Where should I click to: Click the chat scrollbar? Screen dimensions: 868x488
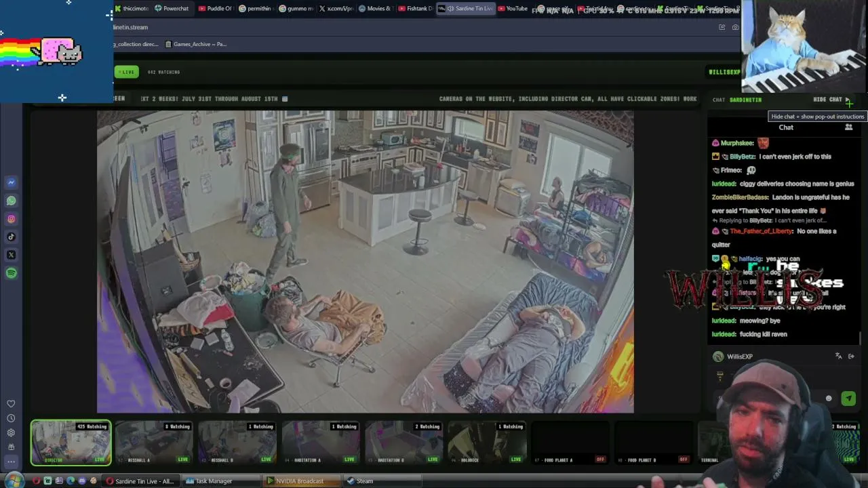pos(860,338)
